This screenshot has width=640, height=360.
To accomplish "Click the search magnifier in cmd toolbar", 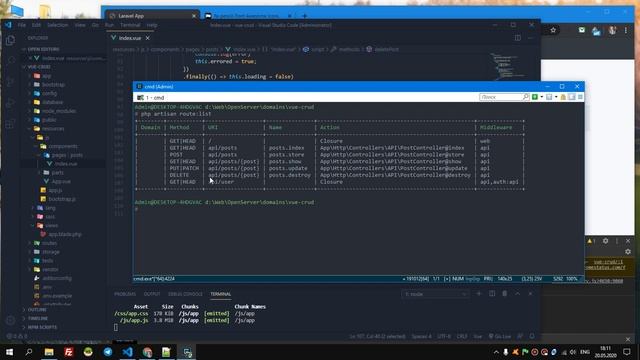I will [526, 97].
